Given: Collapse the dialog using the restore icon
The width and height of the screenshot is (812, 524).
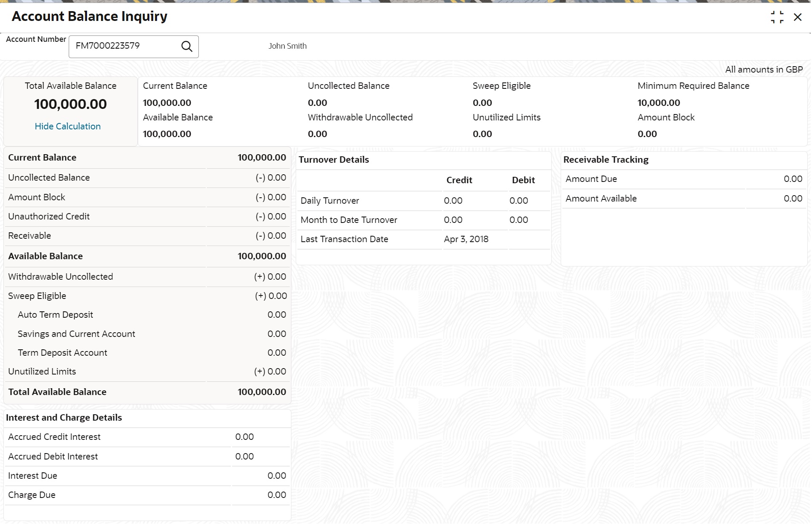Looking at the screenshot, I should pyautogui.click(x=777, y=17).
